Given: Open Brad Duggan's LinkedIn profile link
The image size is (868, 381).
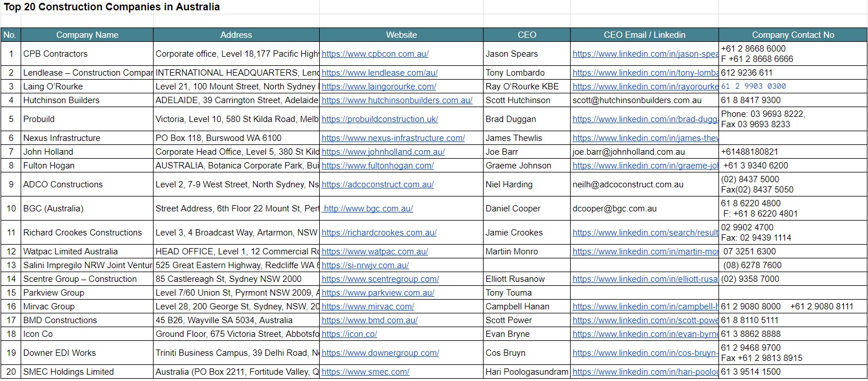Looking at the screenshot, I should point(645,119).
